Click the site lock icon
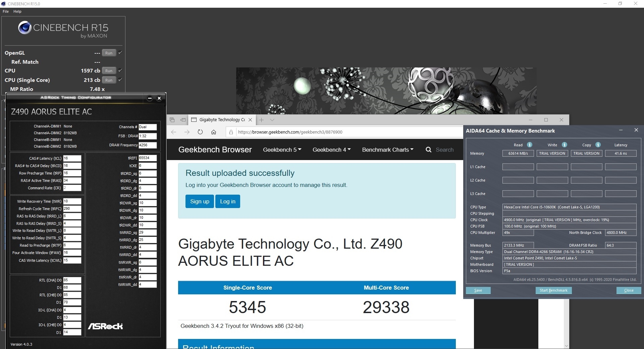644x349 pixels. pos(231,132)
